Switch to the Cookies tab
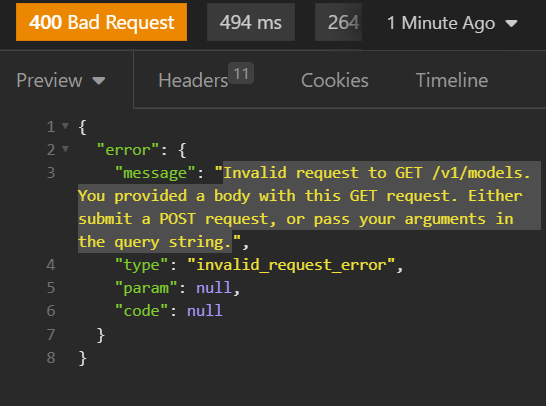The width and height of the screenshot is (546, 406). click(335, 80)
